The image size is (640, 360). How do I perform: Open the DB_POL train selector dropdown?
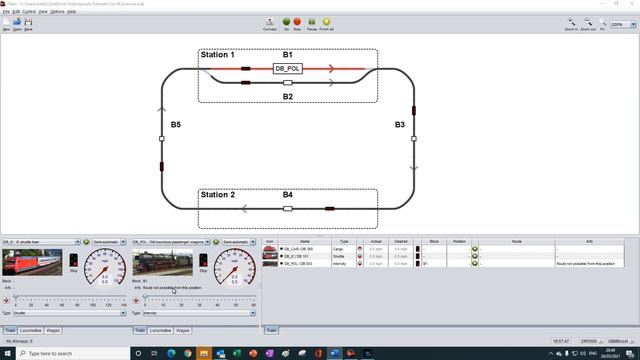(207, 242)
